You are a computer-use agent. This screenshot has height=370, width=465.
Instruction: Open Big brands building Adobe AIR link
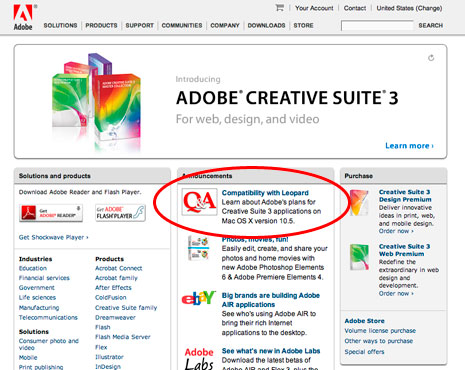click(271, 300)
